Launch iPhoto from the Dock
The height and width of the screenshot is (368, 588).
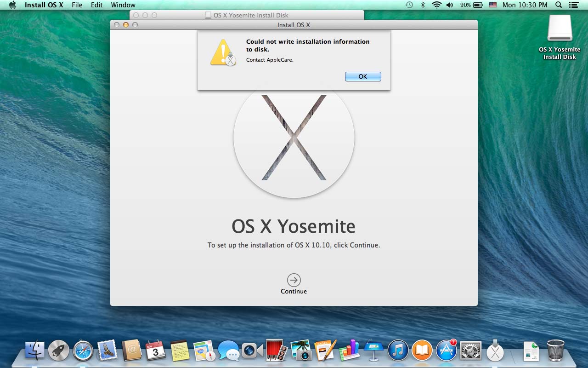[x=301, y=351]
